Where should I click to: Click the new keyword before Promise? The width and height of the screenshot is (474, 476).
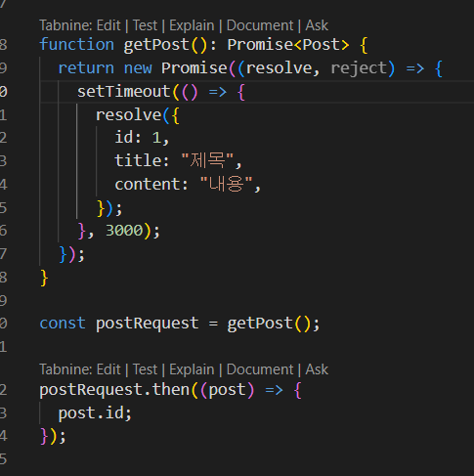point(138,68)
